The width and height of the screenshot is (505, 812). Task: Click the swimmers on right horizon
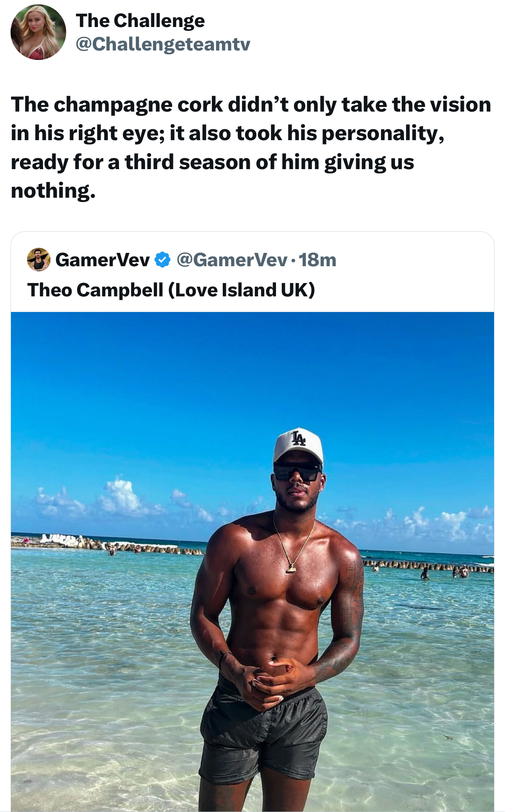442,573
